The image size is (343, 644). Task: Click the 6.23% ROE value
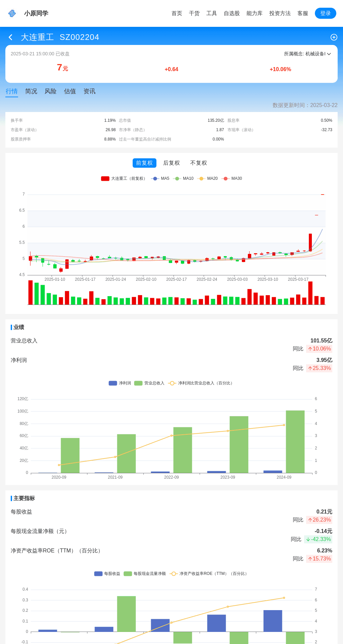point(325,551)
